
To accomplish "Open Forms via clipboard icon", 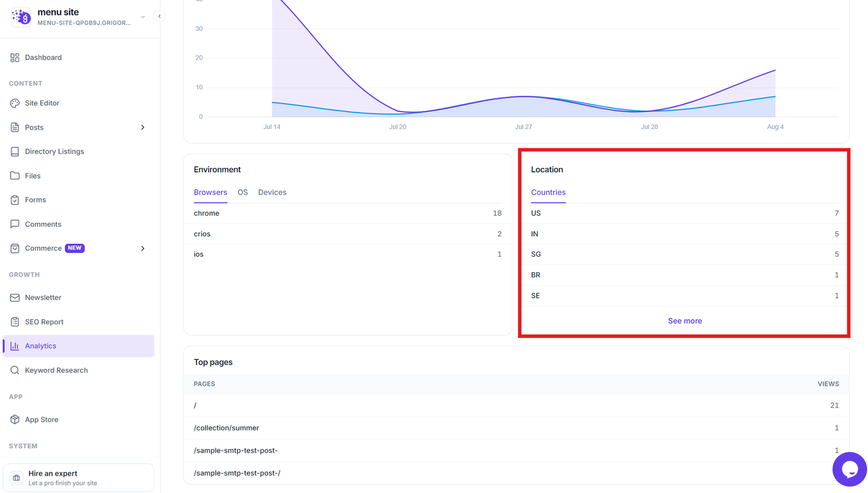I will tap(15, 200).
